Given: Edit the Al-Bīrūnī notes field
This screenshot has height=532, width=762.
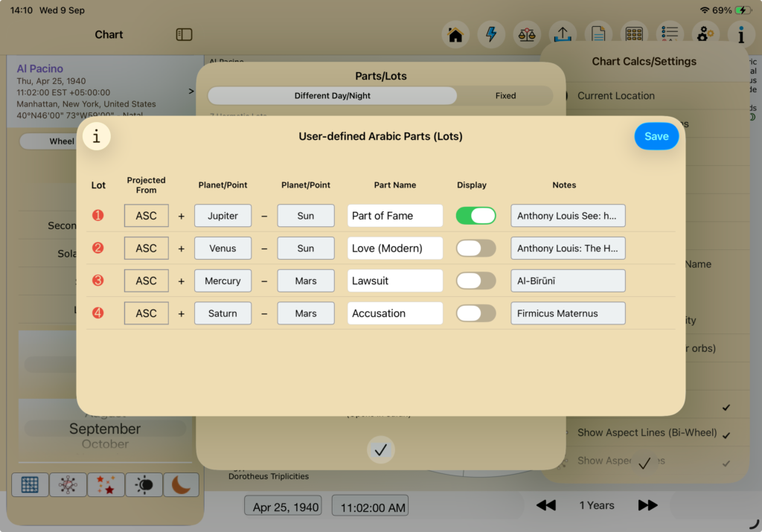Looking at the screenshot, I should (x=568, y=281).
